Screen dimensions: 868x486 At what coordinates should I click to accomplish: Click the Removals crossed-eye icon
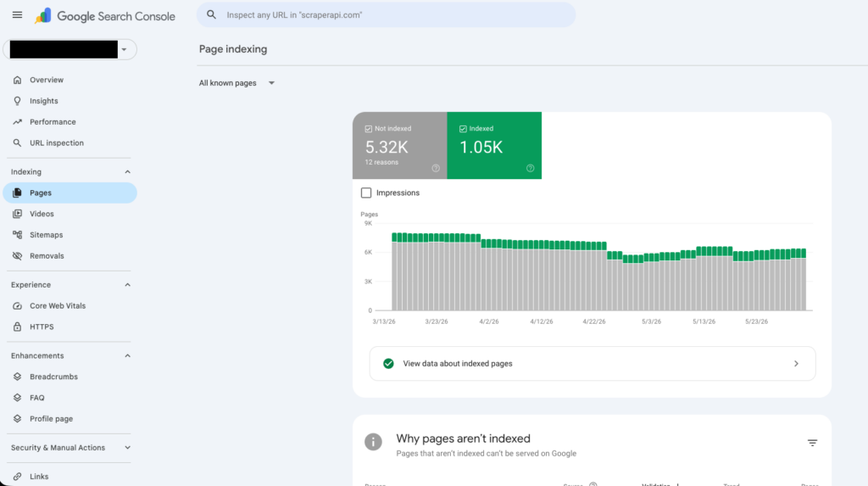17,256
